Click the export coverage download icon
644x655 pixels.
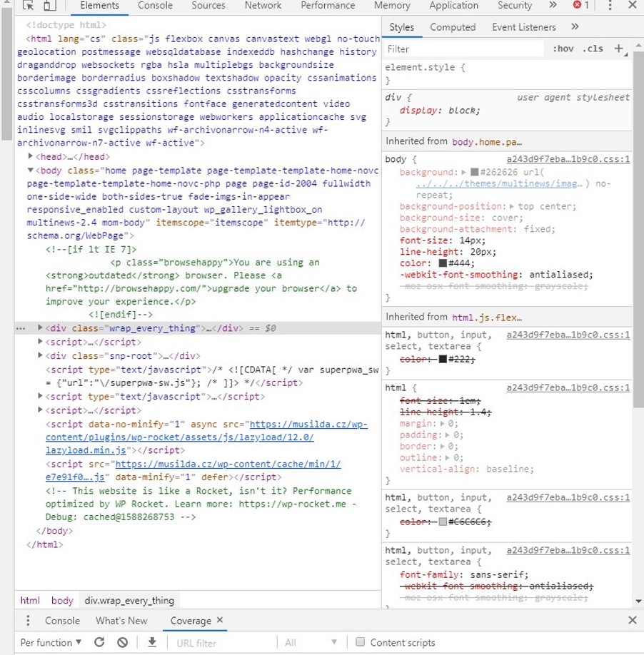pos(152,642)
